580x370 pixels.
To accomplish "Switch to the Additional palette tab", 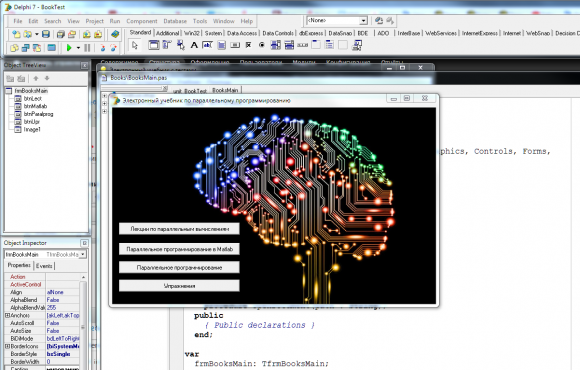I will [x=167, y=33].
